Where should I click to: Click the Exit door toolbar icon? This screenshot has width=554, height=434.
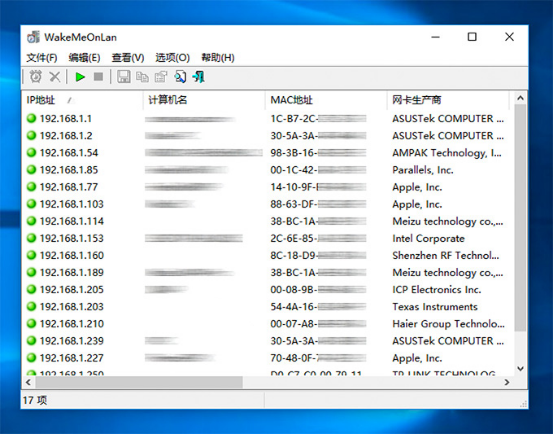[199, 77]
